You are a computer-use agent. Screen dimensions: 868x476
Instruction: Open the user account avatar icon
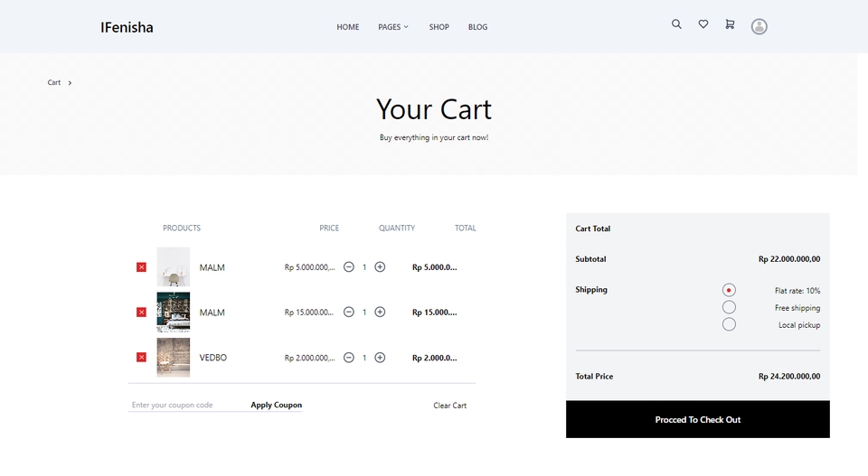coord(759,26)
